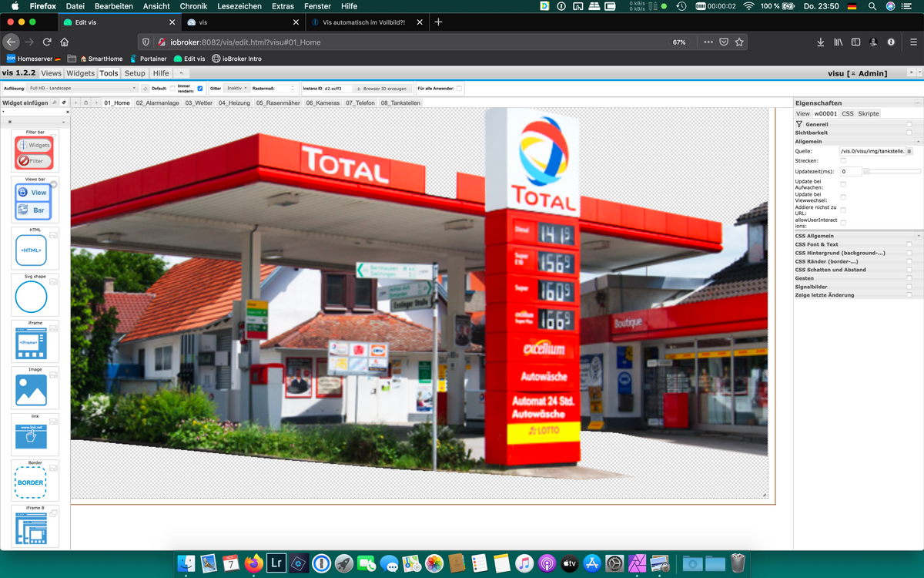Image resolution: width=924 pixels, height=578 pixels.
Task: Open file browser next to Quelle field
Action: [x=909, y=151]
